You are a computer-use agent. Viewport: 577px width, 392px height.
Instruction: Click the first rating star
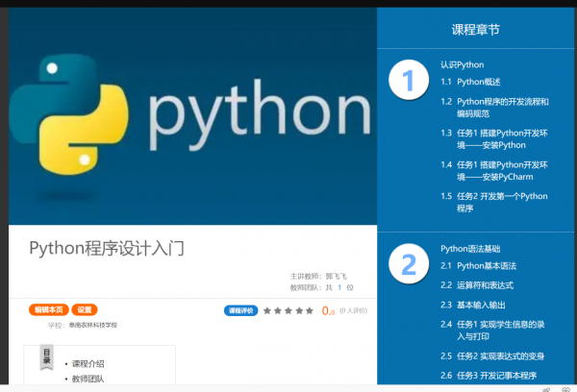pyautogui.click(x=267, y=310)
